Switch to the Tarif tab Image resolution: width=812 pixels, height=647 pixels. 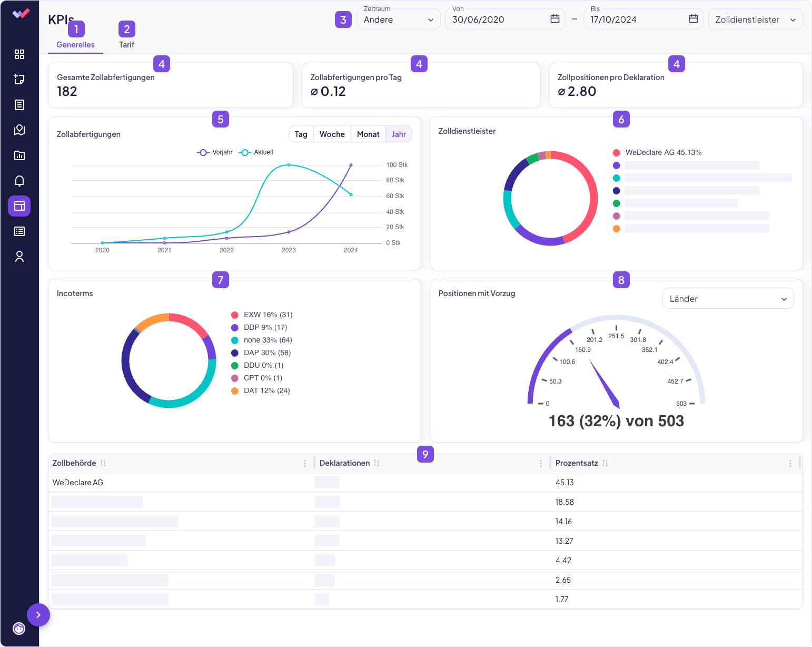click(x=126, y=45)
